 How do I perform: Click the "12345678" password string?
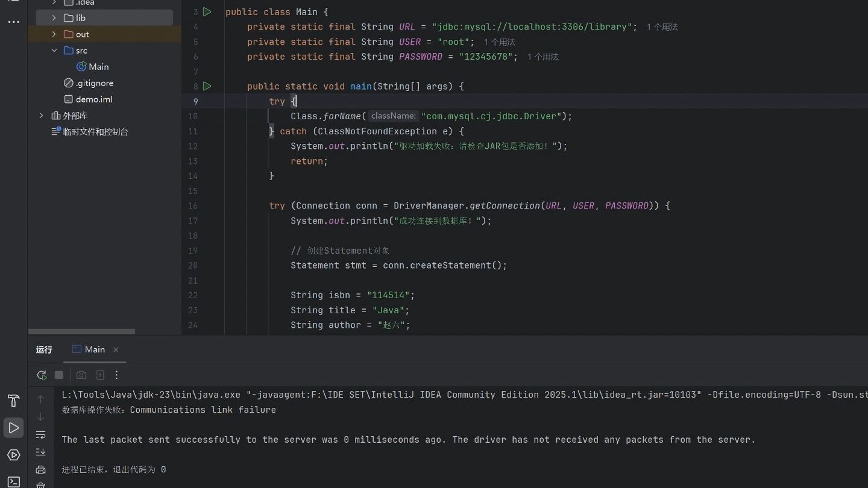(486, 57)
